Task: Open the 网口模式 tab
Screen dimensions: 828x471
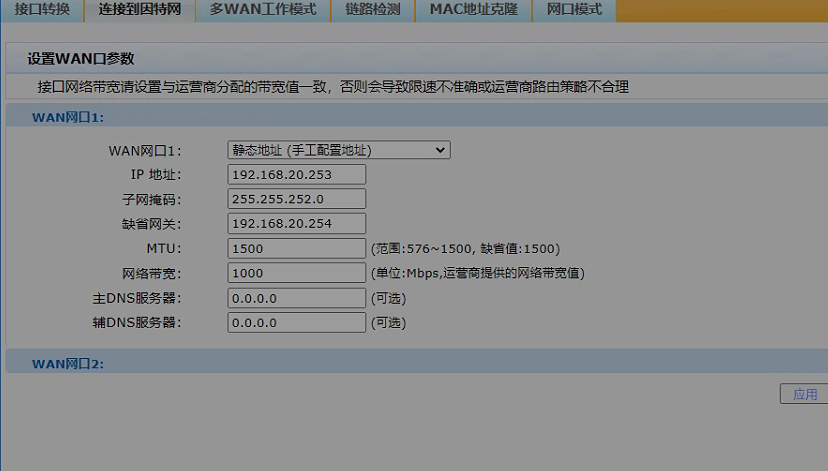Action: tap(574, 10)
